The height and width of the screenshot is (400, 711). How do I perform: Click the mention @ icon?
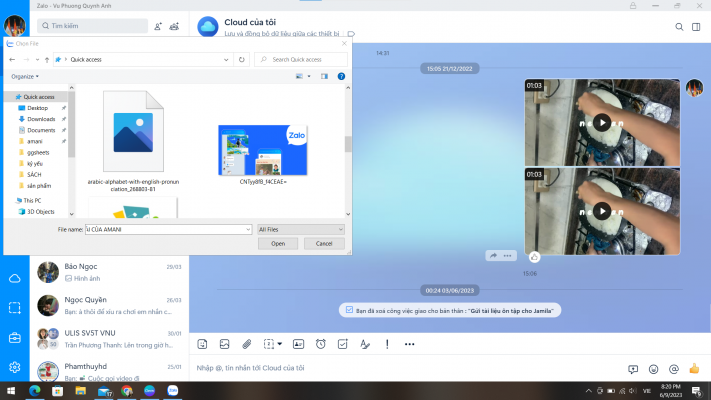tap(674, 369)
